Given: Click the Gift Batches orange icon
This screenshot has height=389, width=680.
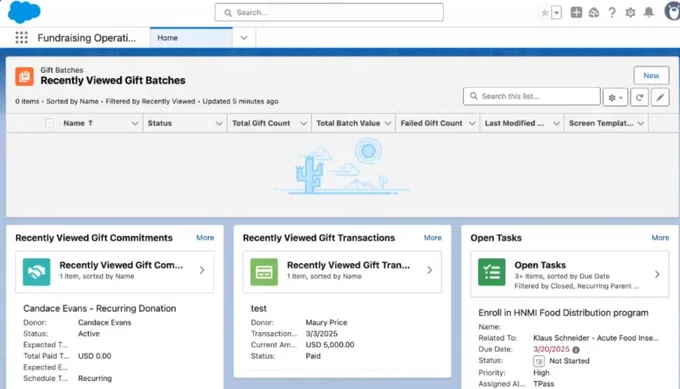Looking at the screenshot, I should click(24, 76).
